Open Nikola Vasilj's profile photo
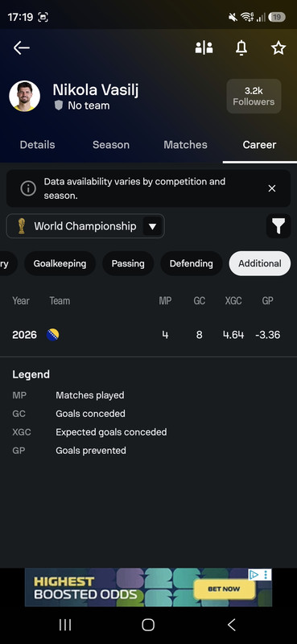Viewport: 297px width, 644px height. [x=25, y=96]
